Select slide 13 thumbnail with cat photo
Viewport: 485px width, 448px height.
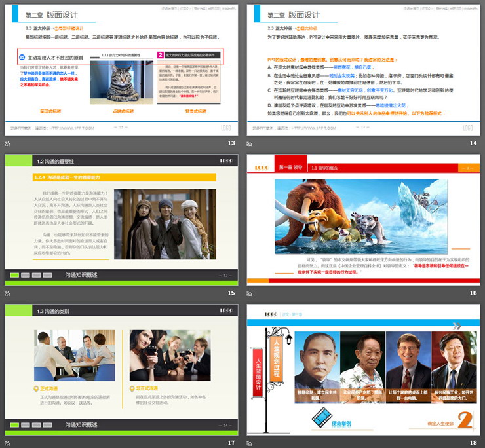click(x=121, y=69)
